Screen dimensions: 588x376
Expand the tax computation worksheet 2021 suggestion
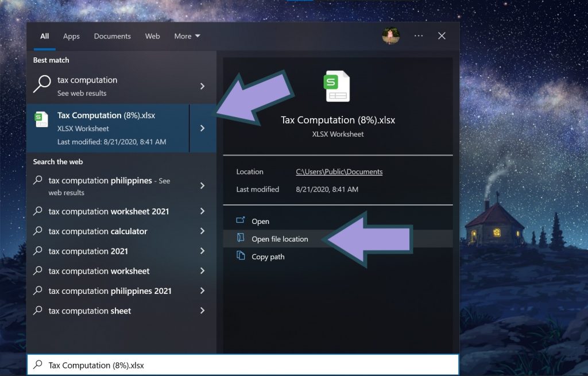[x=202, y=211]
